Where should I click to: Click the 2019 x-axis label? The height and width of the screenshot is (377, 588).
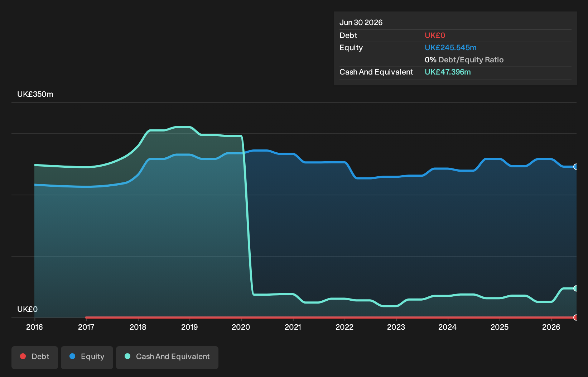tap(189, 327)
